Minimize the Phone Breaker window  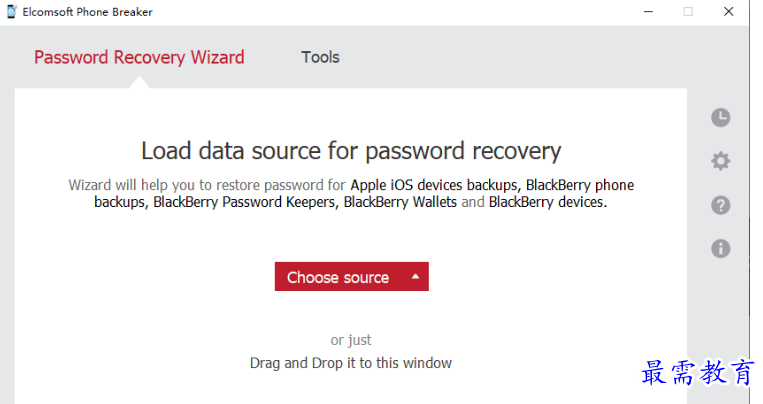[648, 12]
